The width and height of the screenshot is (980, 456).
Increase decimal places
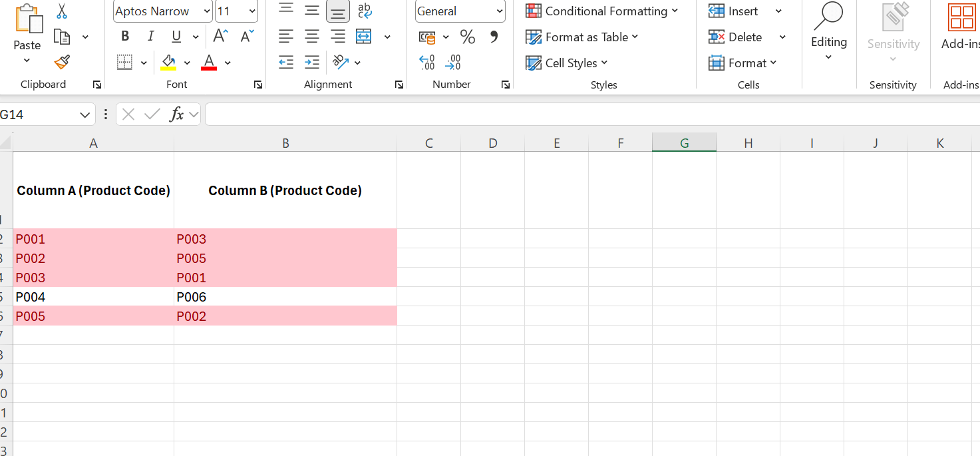pyautogui.click(x=426, y=61)
